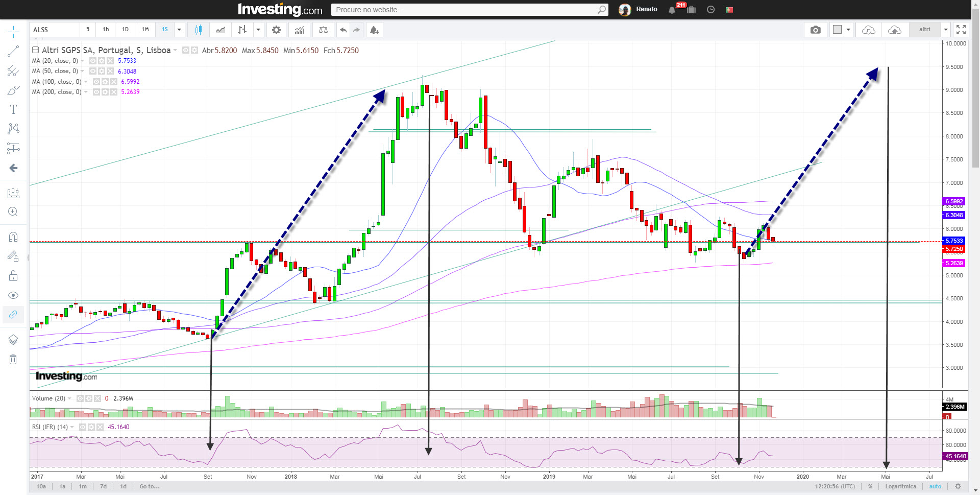Image resolution: width=980 pixels, height=495 pixels.
Task: Open the object tree layers icon
Action: (13, 340)
